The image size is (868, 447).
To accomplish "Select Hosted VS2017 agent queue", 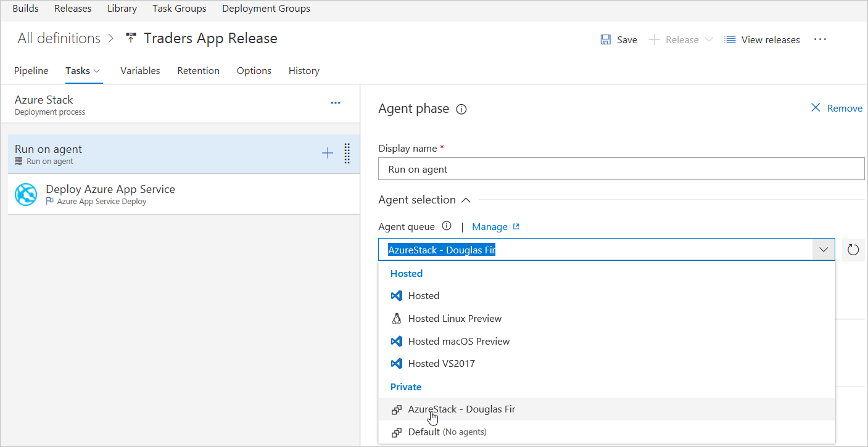I will point(606,364).
